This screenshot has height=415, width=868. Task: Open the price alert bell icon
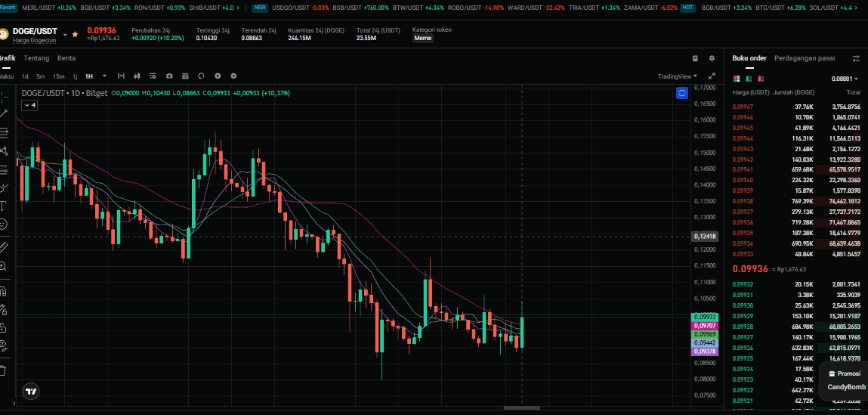(x=712, y=58)
